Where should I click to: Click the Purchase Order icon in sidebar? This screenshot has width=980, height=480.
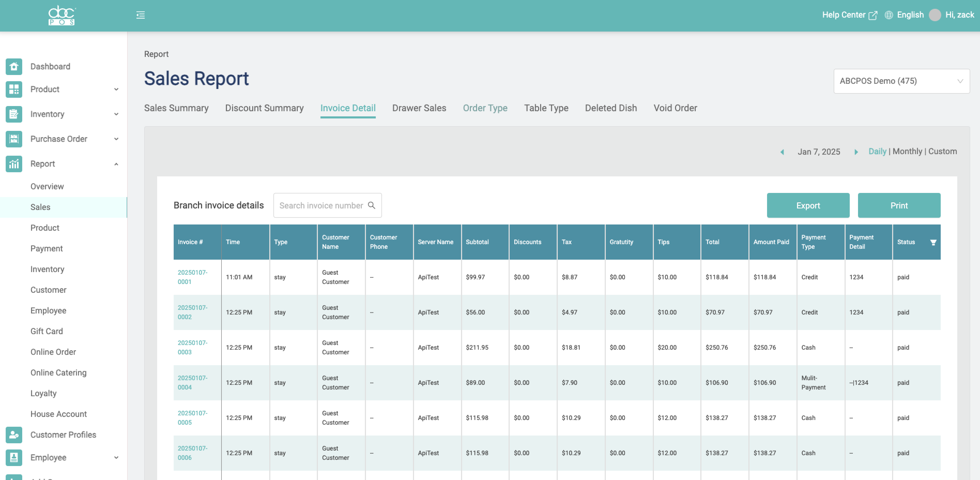[14, 139]
